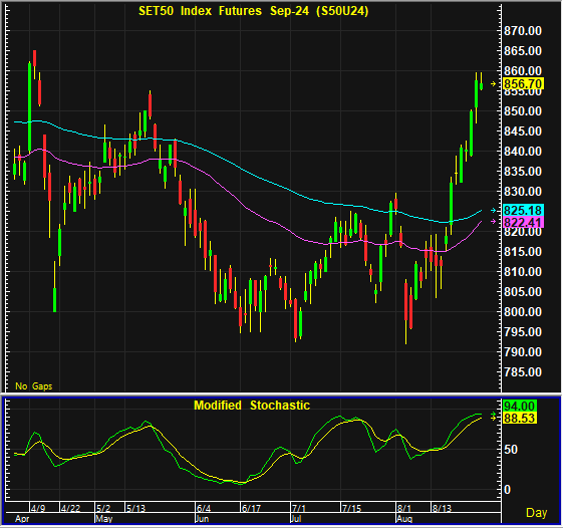Select the 8/13 date marker
This screenshot has height=528, width=563.
(442, 509)
